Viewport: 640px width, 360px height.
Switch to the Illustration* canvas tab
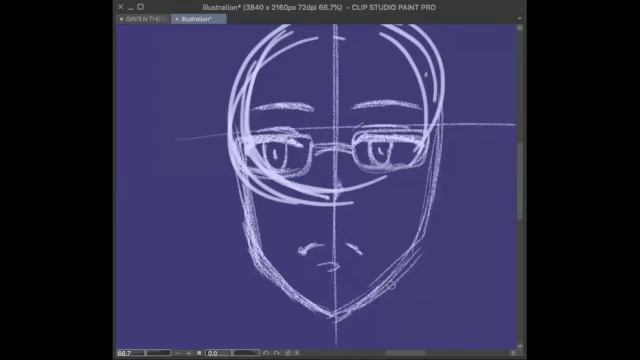pos(199,19)
